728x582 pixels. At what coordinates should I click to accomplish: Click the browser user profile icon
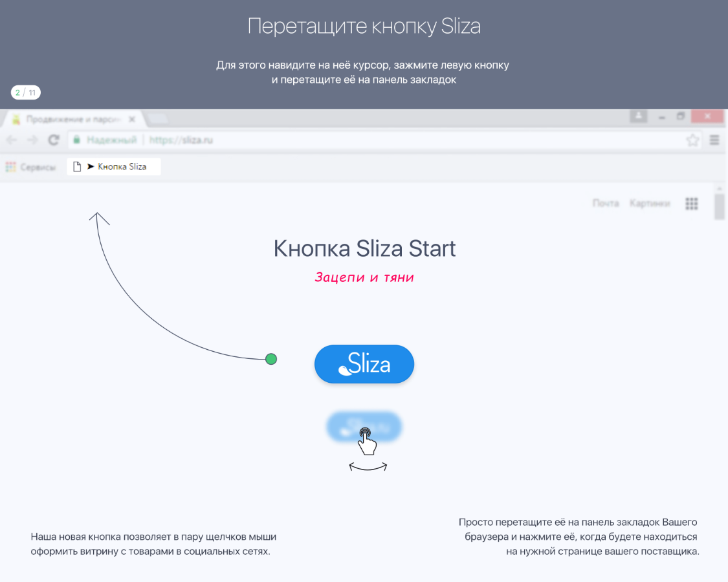(639, 116)
